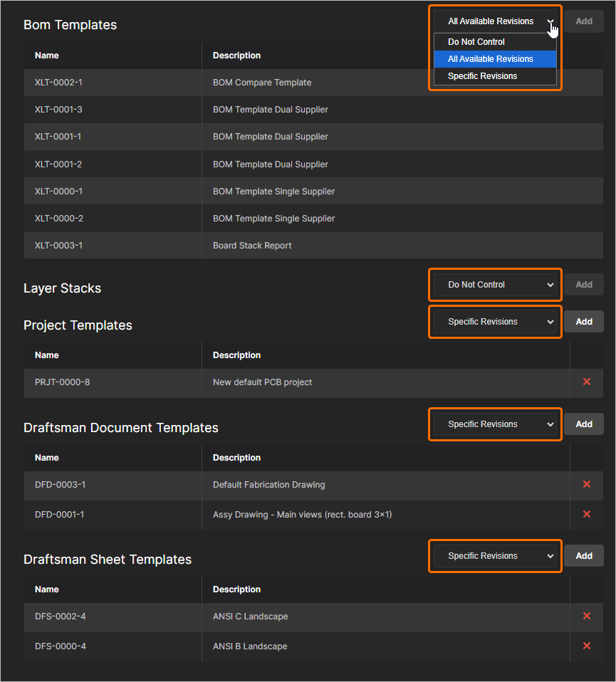The height and width of the screenshot is (682, 616).
Task: Open the Project Templates revisions dropdown
Action: tap(495, 322)
